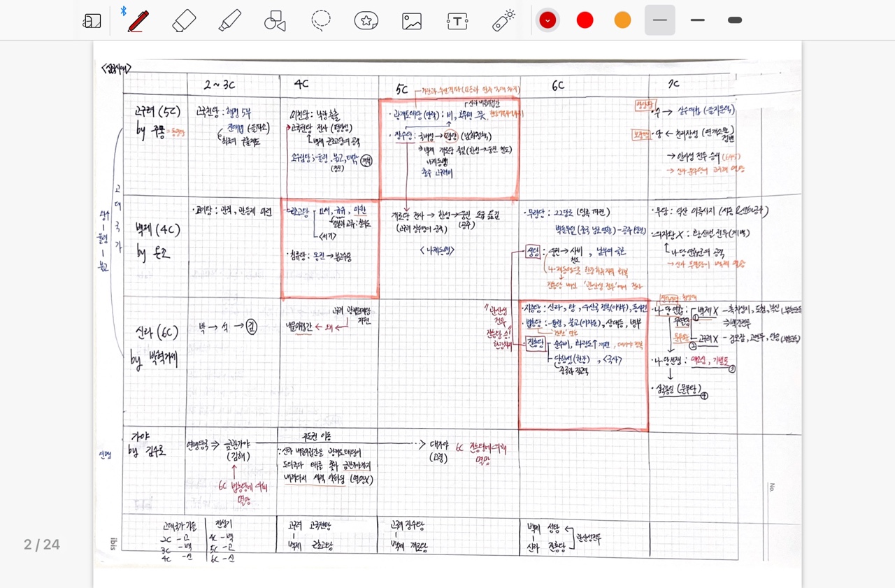Image resolution: width=895 pixels, height=588 pixels.
Task: Select the Highlighter tool
Action: [x=229, y=20]
